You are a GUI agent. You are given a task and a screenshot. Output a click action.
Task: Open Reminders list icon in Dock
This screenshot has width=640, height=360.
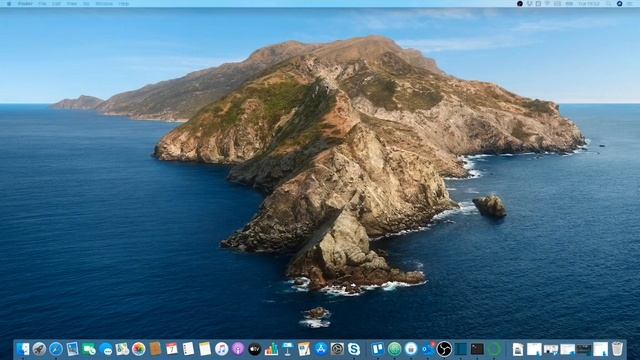[188, 349]
